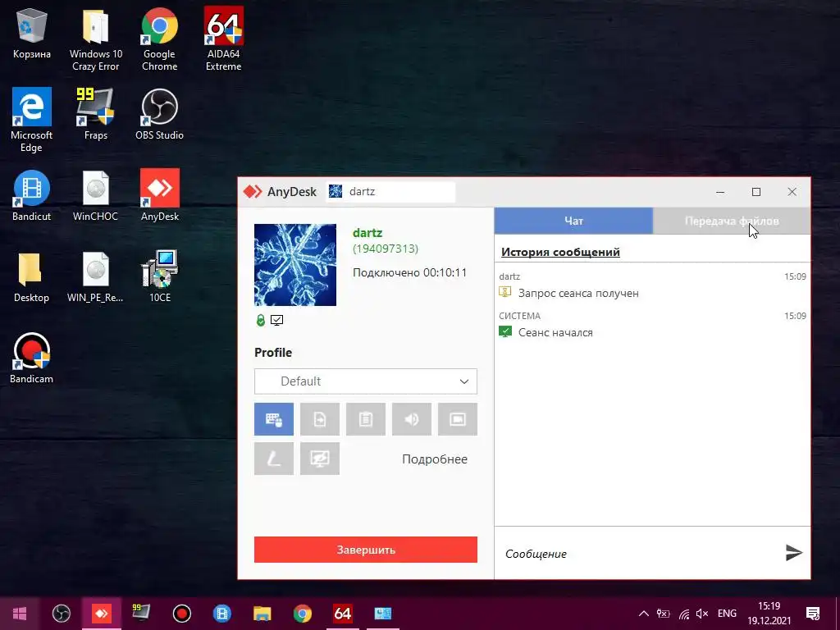Open Корзина recycle bin on desktop

32,33
